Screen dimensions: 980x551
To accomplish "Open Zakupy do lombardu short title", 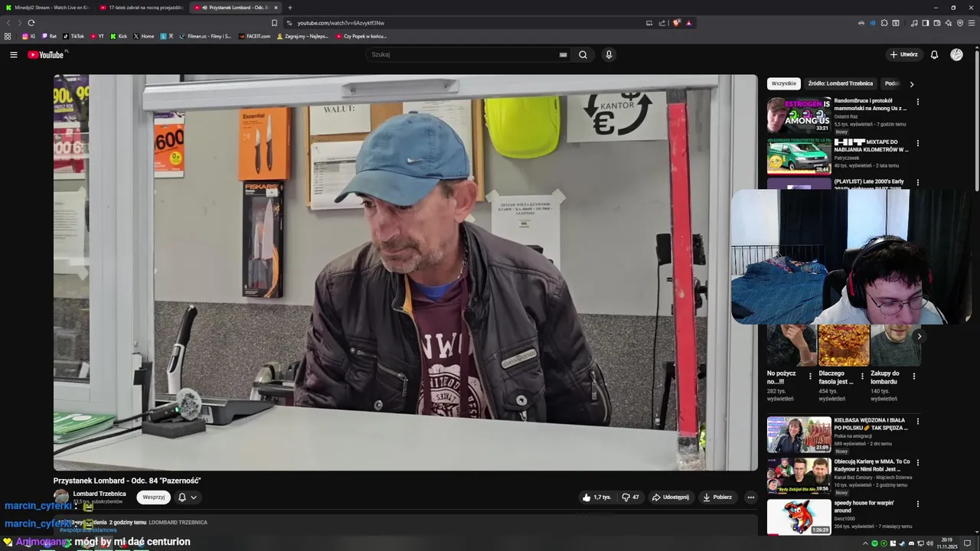I will [884, 377].
